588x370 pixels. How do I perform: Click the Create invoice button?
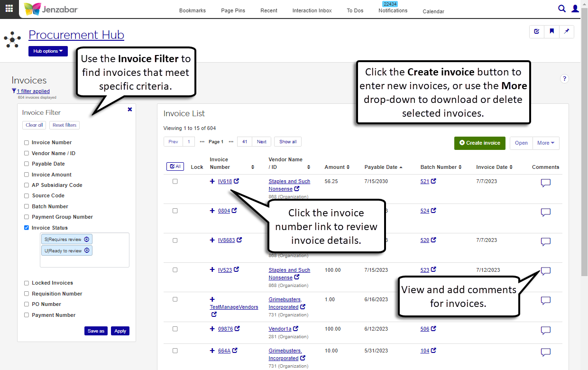tap(479, 143)
